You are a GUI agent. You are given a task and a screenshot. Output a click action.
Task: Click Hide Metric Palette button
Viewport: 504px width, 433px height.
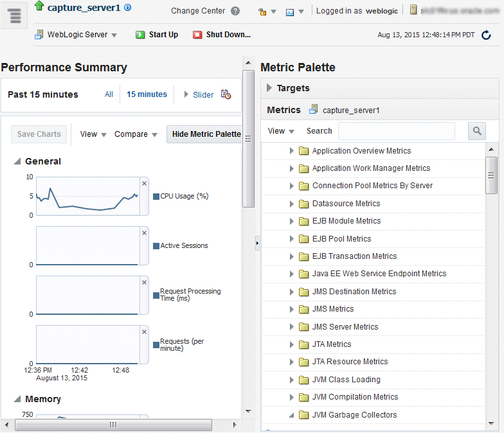pyautogui.click(x=206, y=134)
